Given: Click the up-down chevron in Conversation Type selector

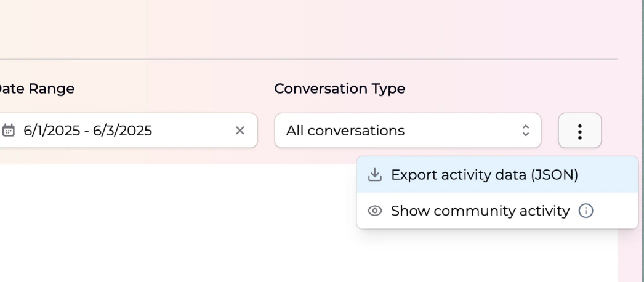Looking at the screenshot, I should (x=525, y=131).
